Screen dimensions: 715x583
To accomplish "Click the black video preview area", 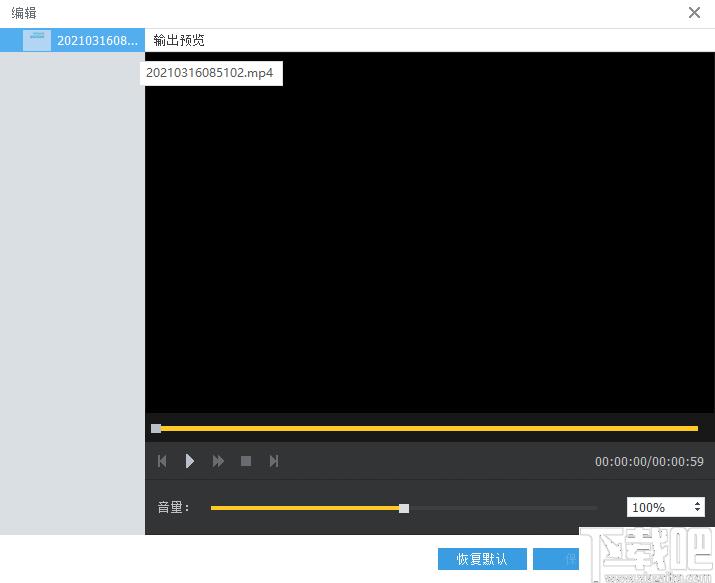I will click(x=430, y=232).
